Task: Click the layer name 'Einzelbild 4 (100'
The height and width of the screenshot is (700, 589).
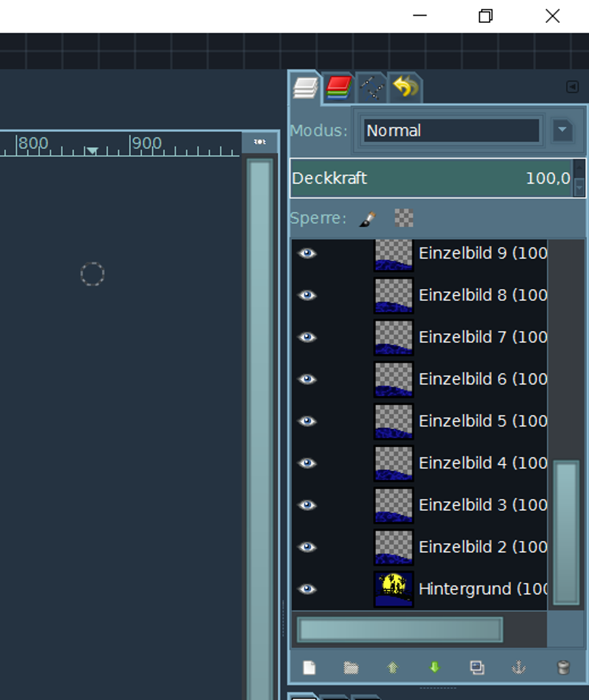Action: (483, 463)
